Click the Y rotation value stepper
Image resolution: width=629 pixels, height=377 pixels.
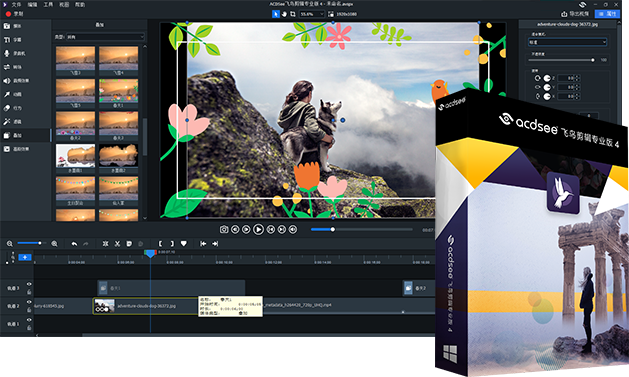[578, 87]
